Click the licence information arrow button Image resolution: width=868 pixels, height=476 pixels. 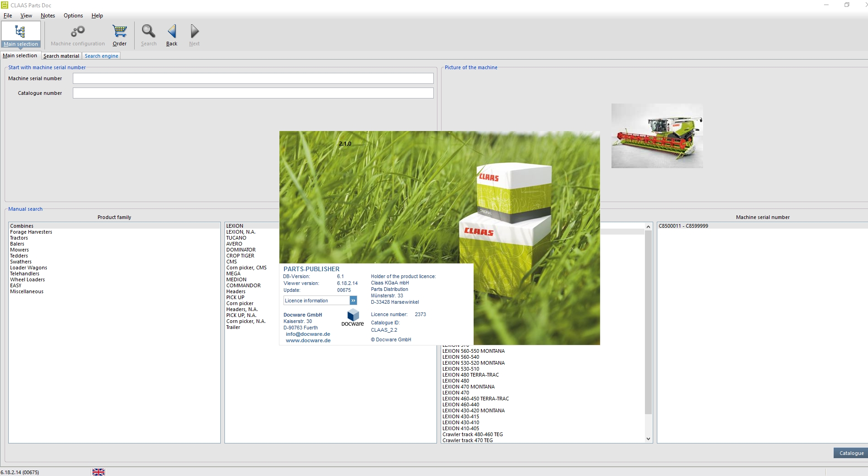(x=353, y=301)
